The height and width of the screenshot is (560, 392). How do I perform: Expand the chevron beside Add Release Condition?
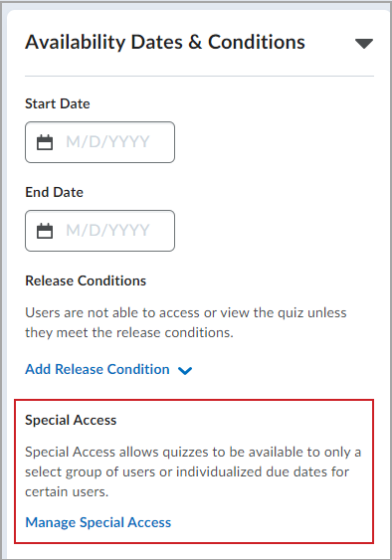(x=185, y=371)
